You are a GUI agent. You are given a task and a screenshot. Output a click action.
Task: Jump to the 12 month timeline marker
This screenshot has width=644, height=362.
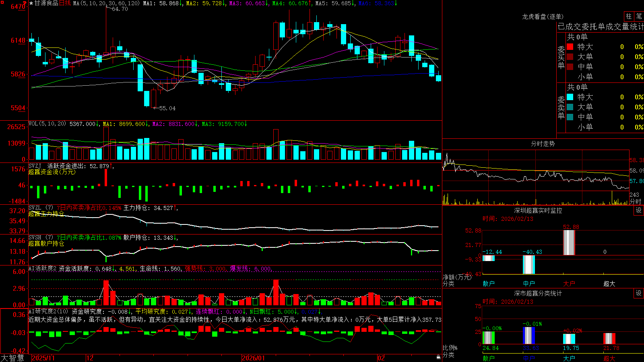point(90,358)
